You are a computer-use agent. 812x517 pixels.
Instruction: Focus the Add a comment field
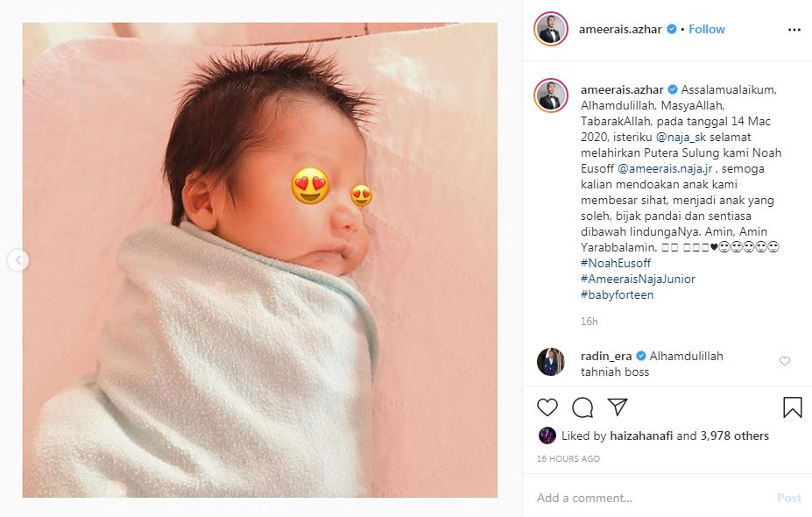tap(653, 499)
